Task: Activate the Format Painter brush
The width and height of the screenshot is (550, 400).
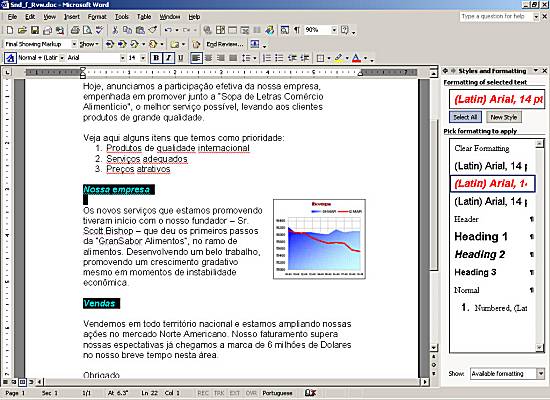Action: [x=153, y=30]
